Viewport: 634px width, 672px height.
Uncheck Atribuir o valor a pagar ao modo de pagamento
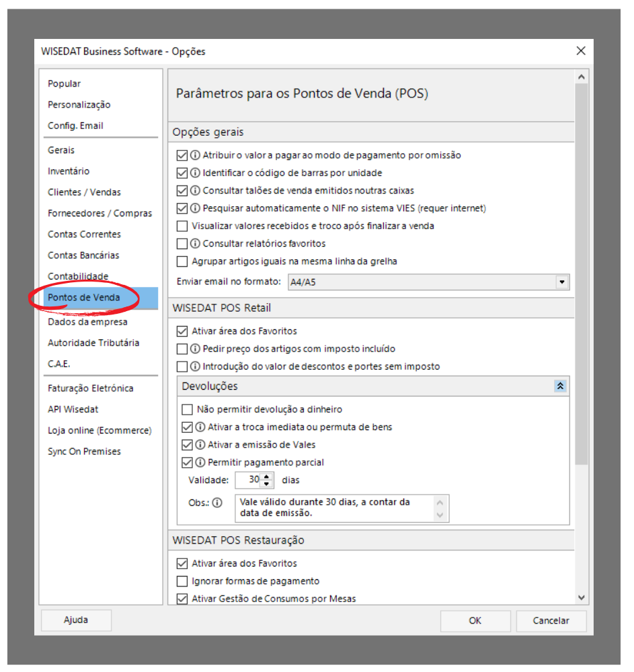(x=182, y=155)
